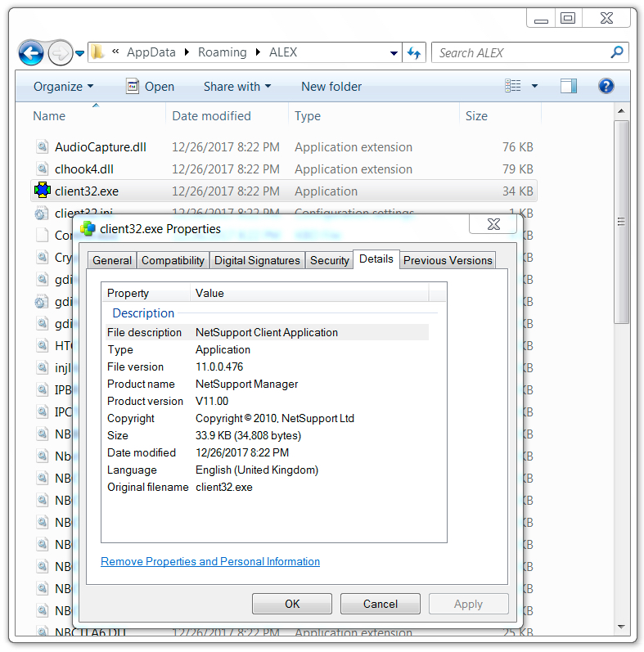Screen dimensions: 644x652
Task: Click the clhook4.dll file name
Action: 84,169
